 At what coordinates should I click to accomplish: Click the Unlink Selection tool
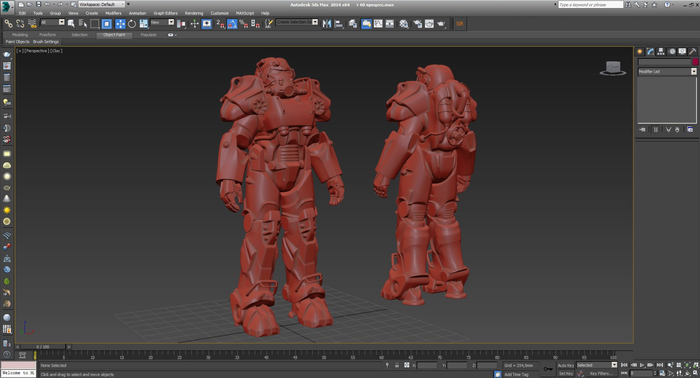click(x=20, y=23)
